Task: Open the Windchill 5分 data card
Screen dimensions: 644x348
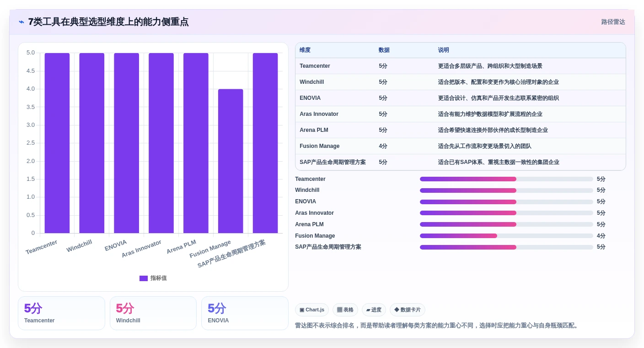Action: click(153, 313)
